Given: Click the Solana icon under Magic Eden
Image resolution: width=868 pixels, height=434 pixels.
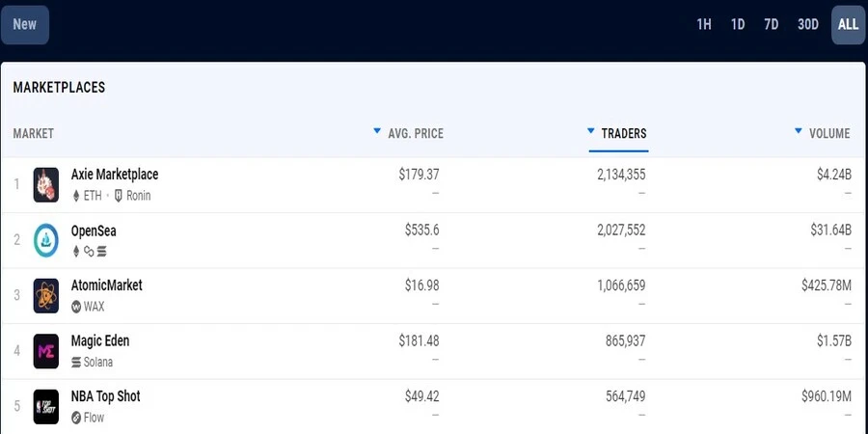Looking at the screenshot, I should click(76, 362).
